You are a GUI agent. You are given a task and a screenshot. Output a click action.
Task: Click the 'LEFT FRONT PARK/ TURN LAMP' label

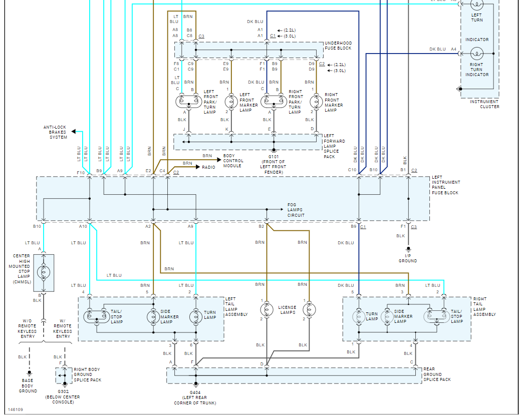pos(210,102)
